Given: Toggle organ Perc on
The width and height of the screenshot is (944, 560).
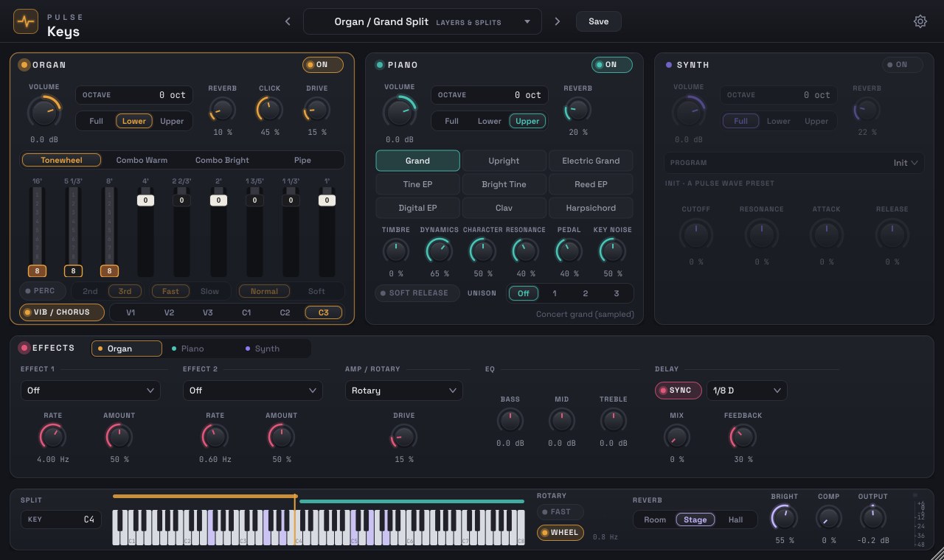Looking at the screenshot, I should (x=44, y=291).
